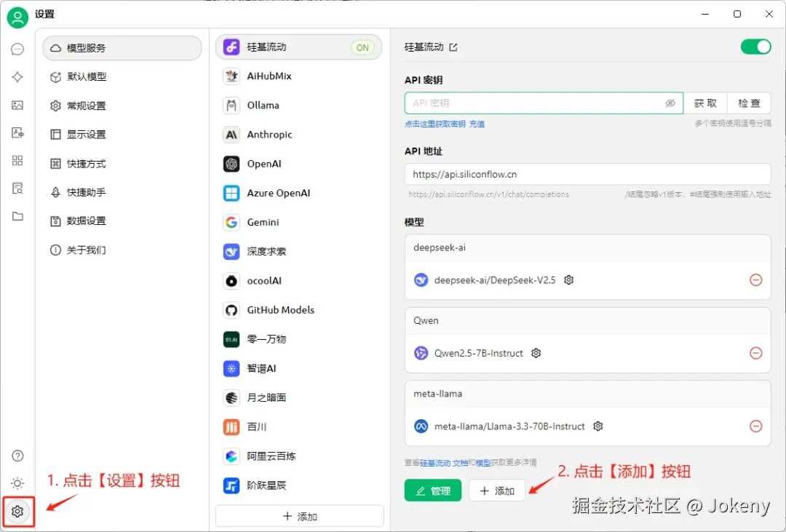Toggle API key visibility eye icon
This screenshot has height=532, width=786.
coord(670,103)
